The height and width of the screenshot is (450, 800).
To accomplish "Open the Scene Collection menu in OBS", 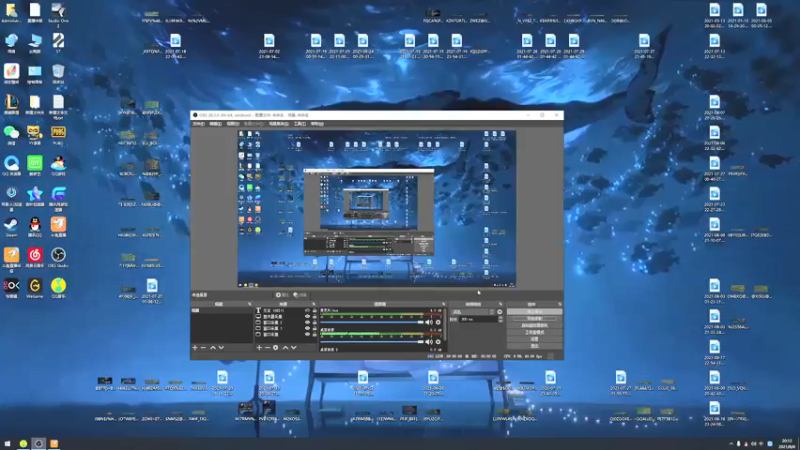I will (x=279, y=123).
